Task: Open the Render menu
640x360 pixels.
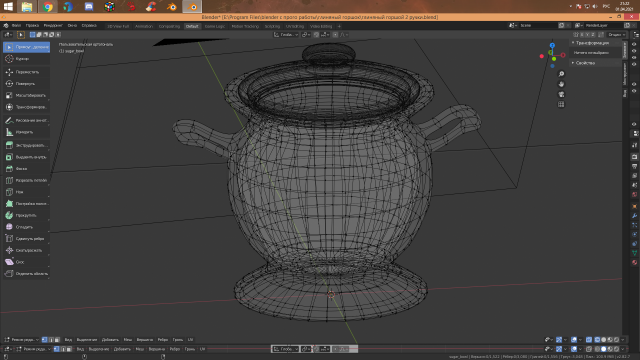Action: coord(53,25)
